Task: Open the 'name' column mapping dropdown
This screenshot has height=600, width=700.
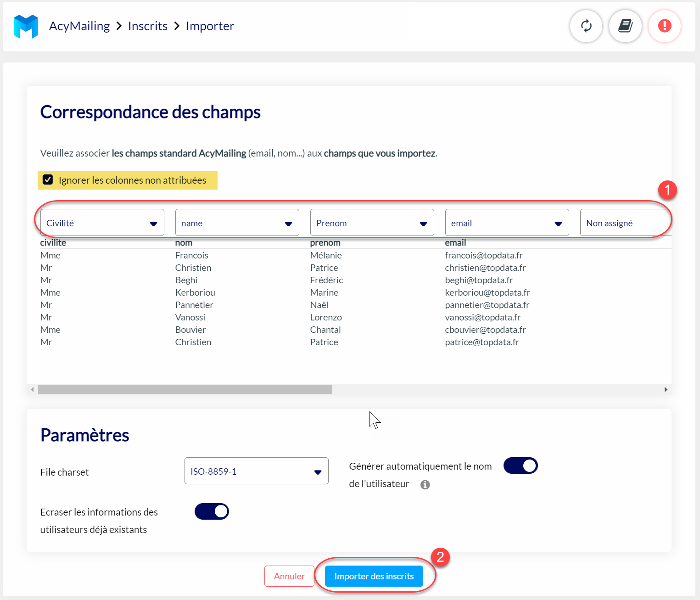Action: pos(236,223)
